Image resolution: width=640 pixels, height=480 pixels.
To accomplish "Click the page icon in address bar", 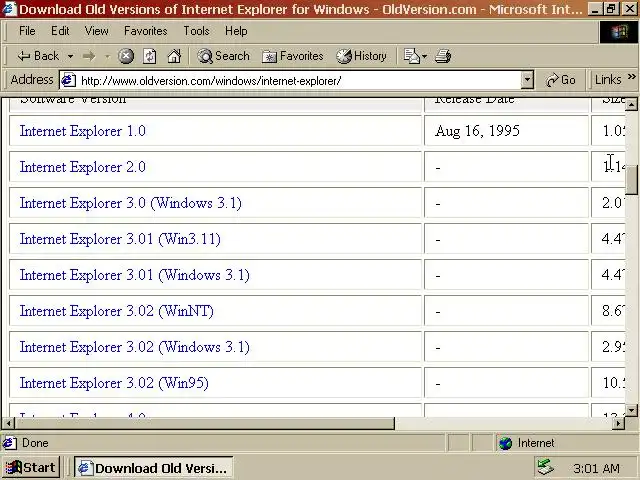I will click(68, 80).
